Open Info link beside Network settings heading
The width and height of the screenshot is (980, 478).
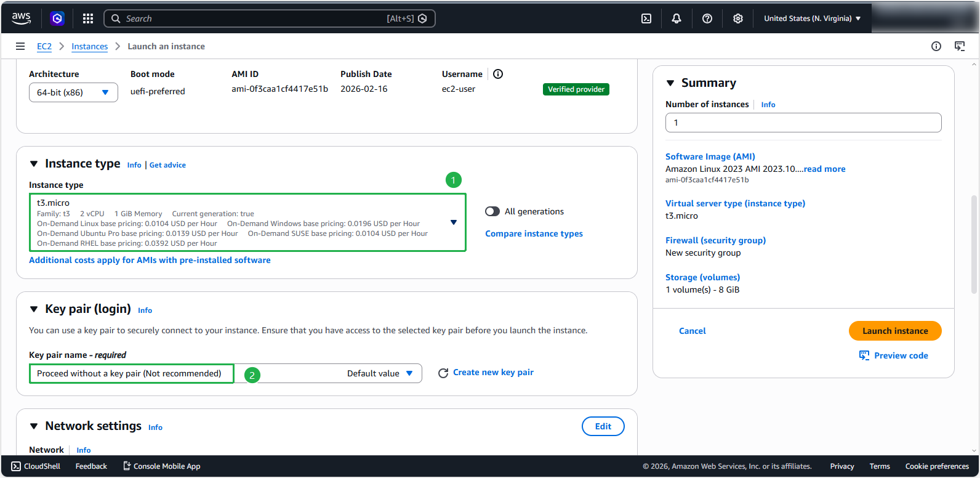(x=155, y=427)
